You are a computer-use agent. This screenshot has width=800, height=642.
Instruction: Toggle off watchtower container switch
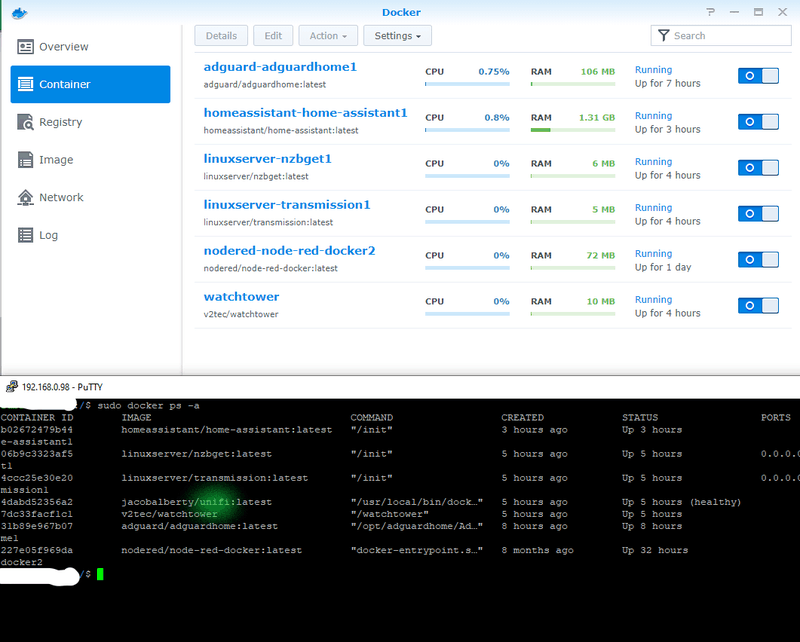click(758, 305)
